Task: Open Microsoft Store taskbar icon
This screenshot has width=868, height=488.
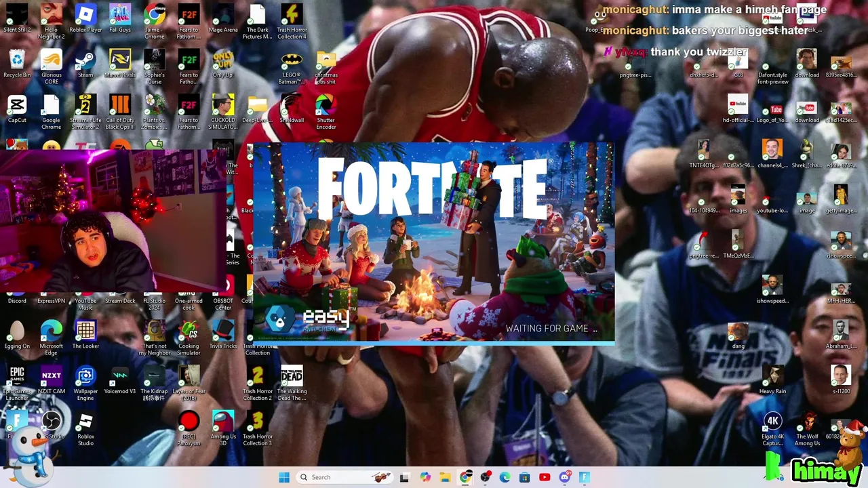Action: (x=525, y=477)
